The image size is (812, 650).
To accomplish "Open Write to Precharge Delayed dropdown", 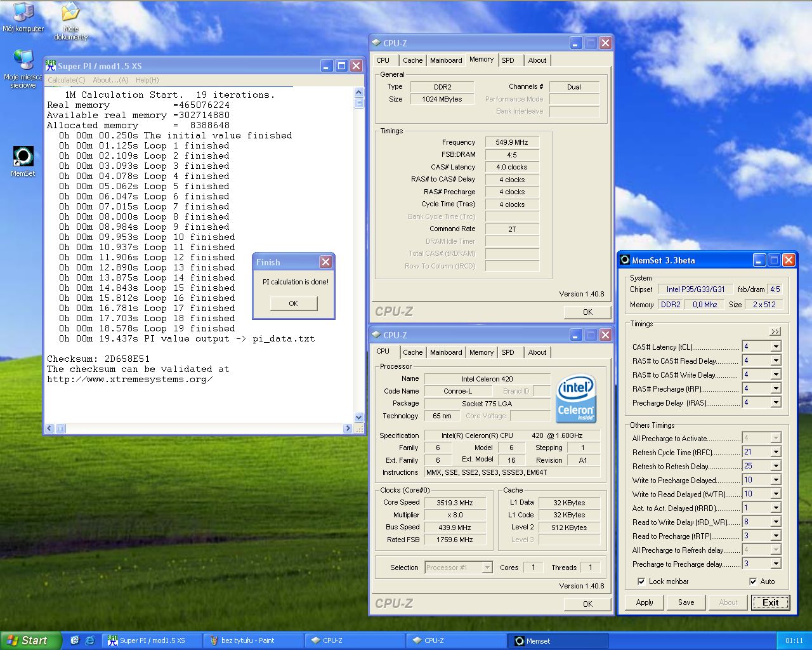I will point(776,480).
